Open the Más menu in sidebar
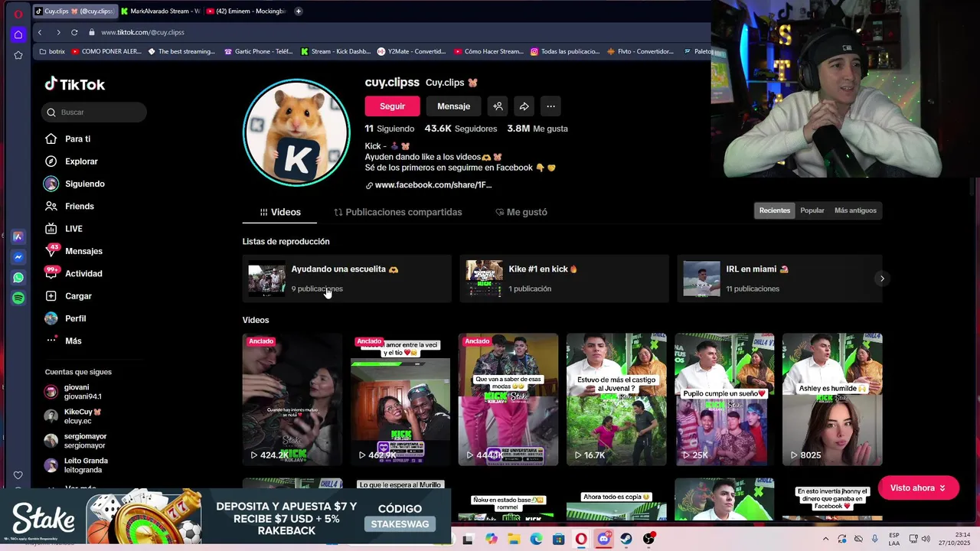 click(x=73, y=341)
